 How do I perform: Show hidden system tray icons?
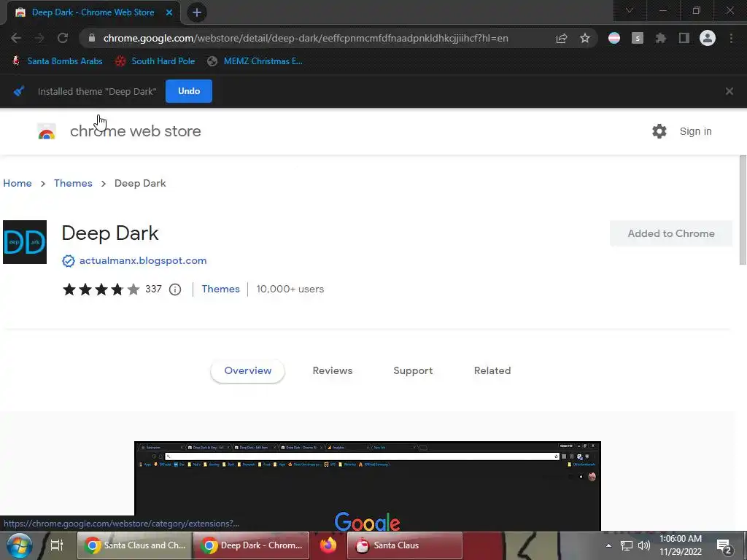[608, 545]
